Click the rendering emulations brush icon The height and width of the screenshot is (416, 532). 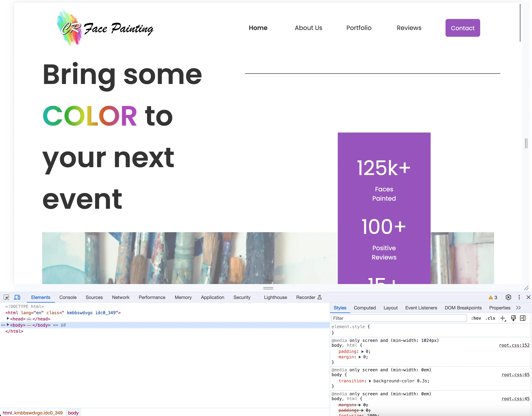pos(513,318)
